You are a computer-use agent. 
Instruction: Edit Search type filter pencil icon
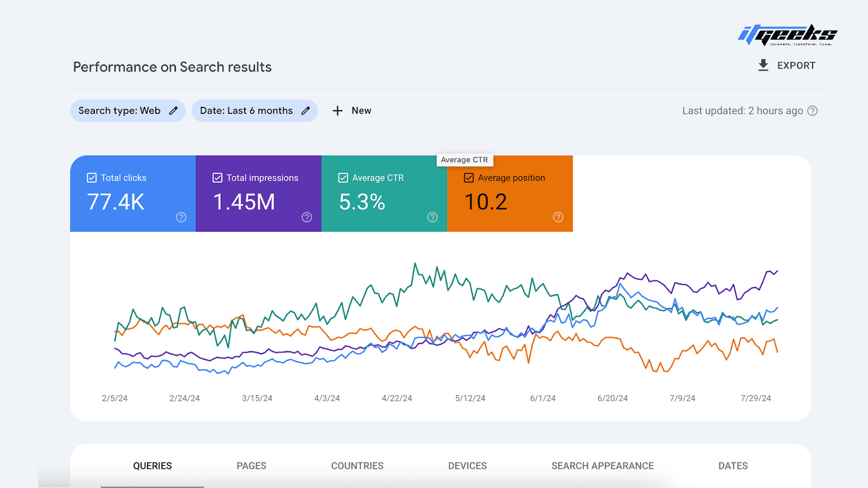pos(173,111)
